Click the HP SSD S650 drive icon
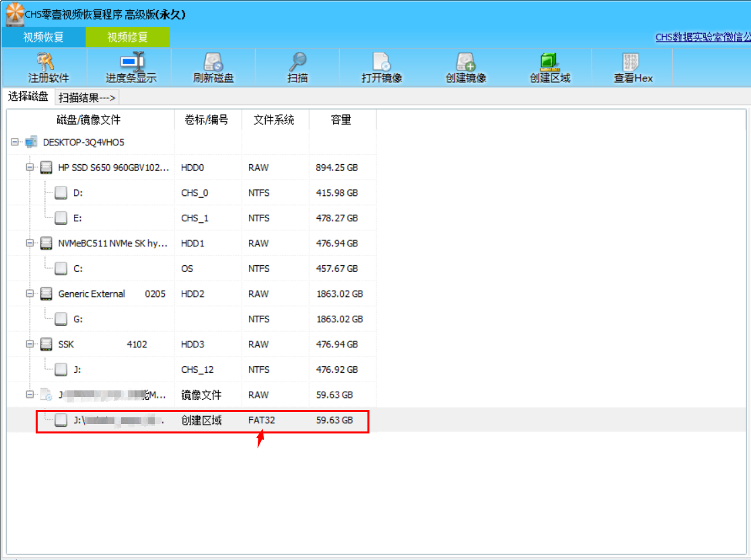Viewport: 751px width, 560px height. [x=46, y=167]
